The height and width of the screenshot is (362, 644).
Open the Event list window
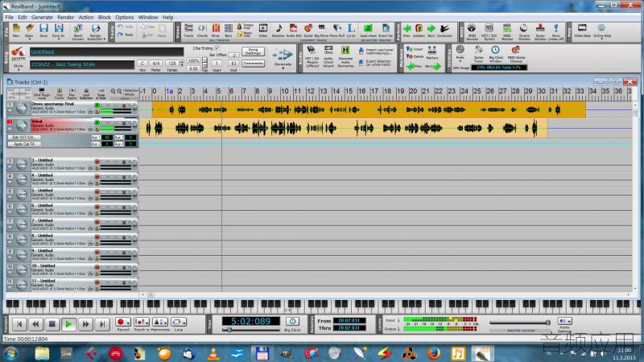coord(386,31)
